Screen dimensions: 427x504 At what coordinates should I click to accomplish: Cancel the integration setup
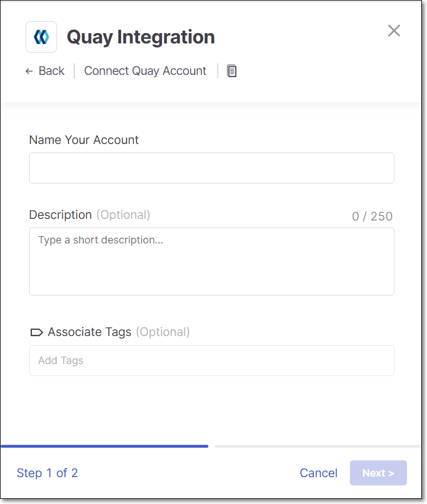coord(319,473)
